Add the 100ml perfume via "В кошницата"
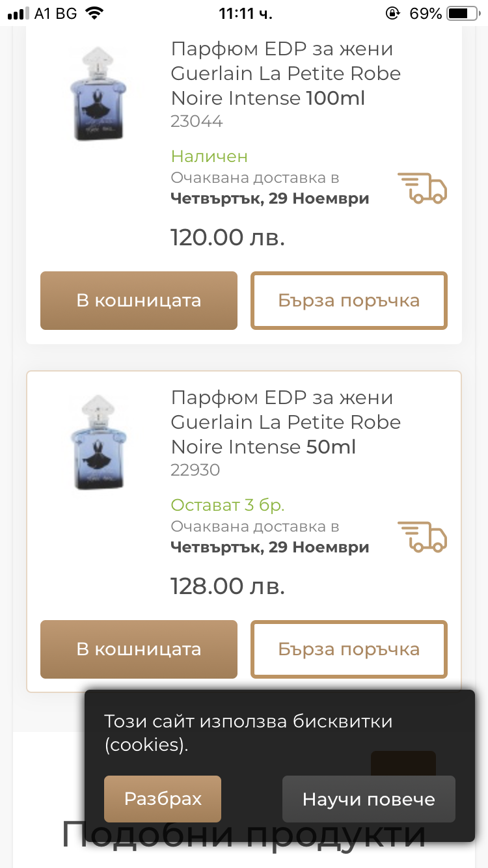 pos(139,301)
